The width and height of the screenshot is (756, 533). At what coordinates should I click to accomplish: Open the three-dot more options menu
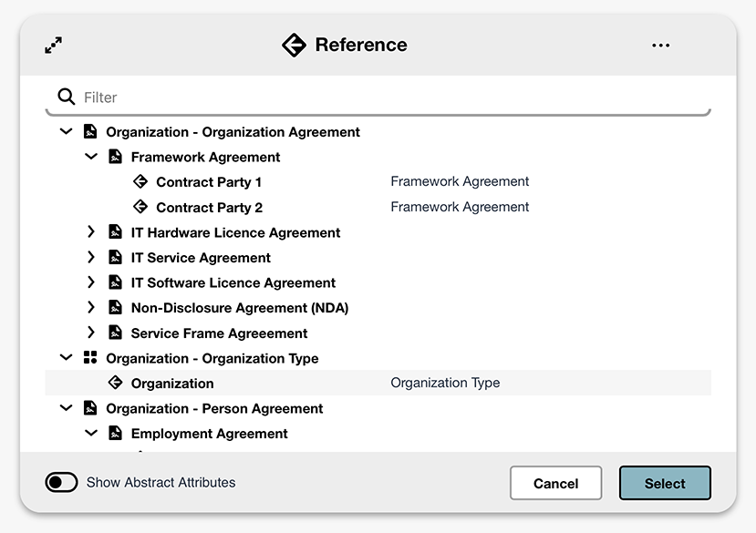click(x=661, y=46)
